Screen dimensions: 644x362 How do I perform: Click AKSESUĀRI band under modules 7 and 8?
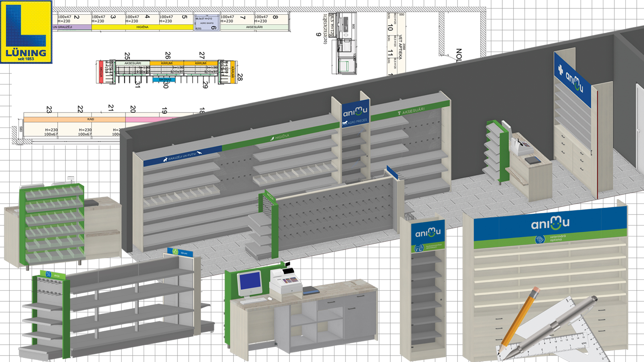pos(254,27)
